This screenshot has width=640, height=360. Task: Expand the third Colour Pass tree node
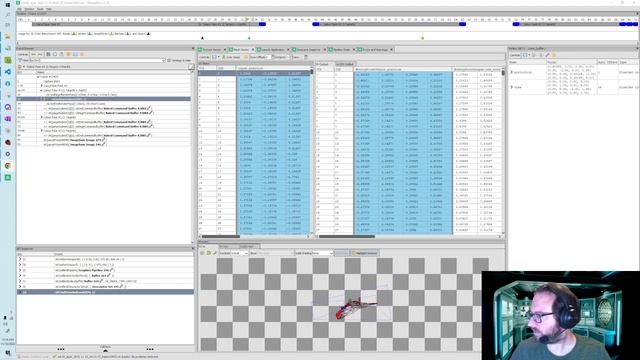click(42, 131)
